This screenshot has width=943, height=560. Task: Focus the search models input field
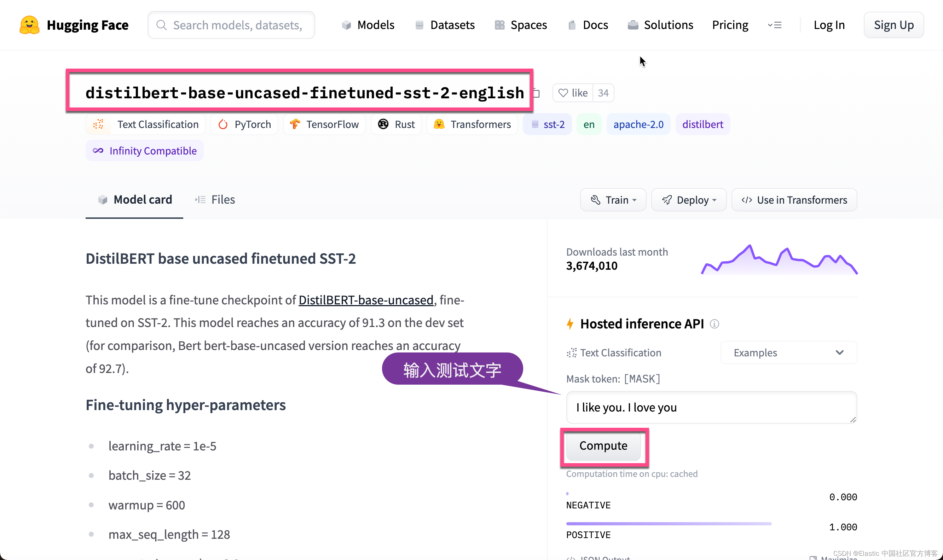[237, 25]
